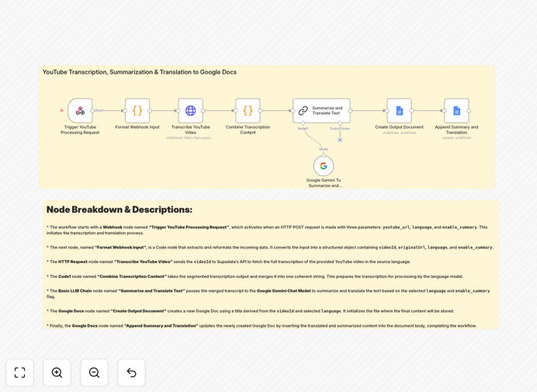Click the Google Gemini To Summarize label

click(x=324, y=182)
